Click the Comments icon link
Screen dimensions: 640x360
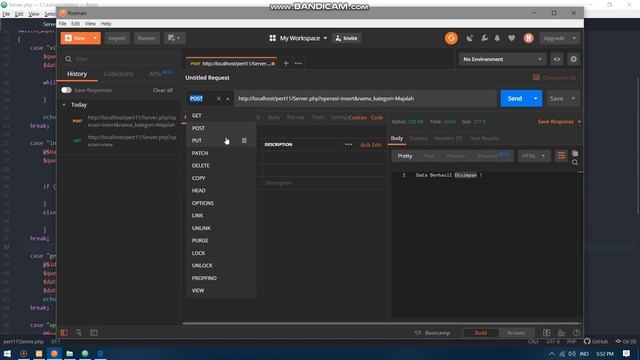[536, 78]
